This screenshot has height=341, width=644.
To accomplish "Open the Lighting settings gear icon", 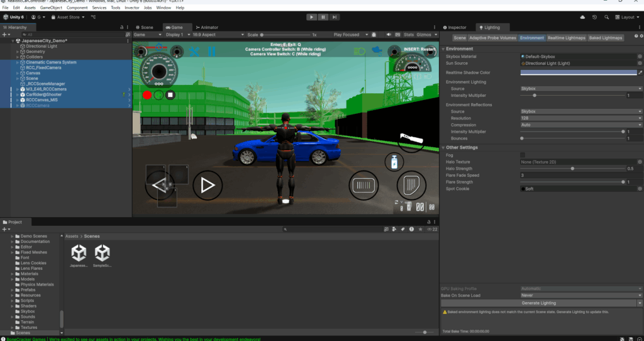I will (641, 36).
